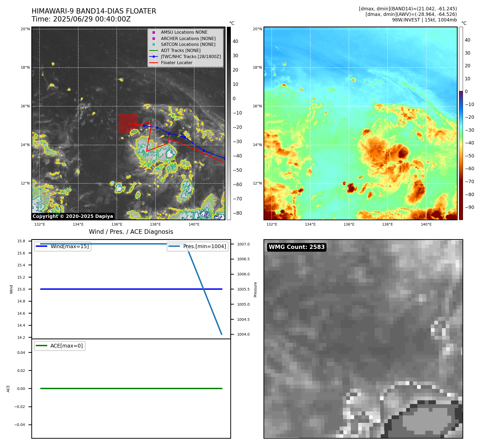Click the 'Pres.[min=1004]' legend box

tap(198, 246)
